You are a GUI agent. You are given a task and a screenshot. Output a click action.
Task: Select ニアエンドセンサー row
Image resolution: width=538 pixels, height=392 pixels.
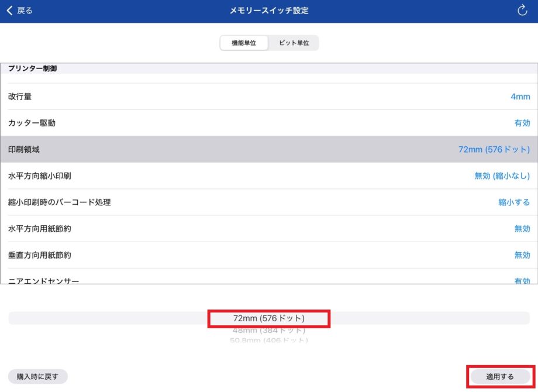click(x=43, y=280)
